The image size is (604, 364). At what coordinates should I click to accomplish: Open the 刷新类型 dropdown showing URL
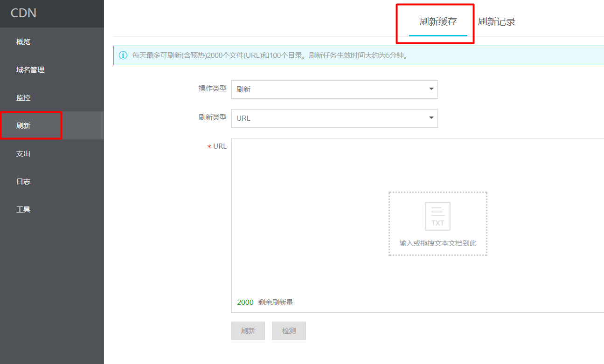coord(334,118)
